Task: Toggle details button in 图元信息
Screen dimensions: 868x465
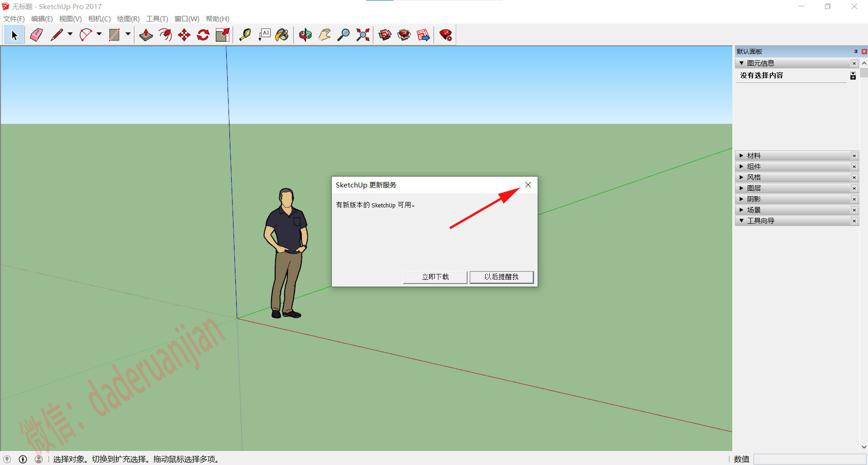Action: 853,76
